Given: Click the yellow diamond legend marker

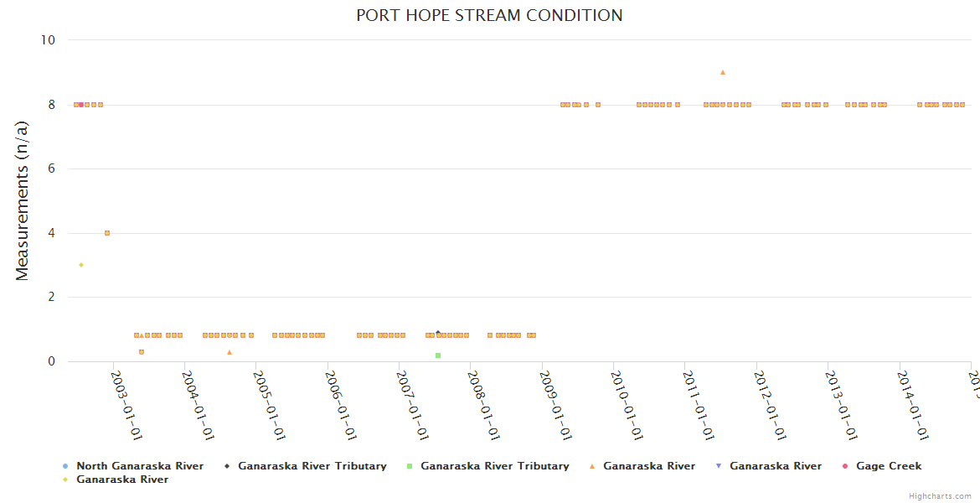Looking at the screenshot, I should (65, 480).
